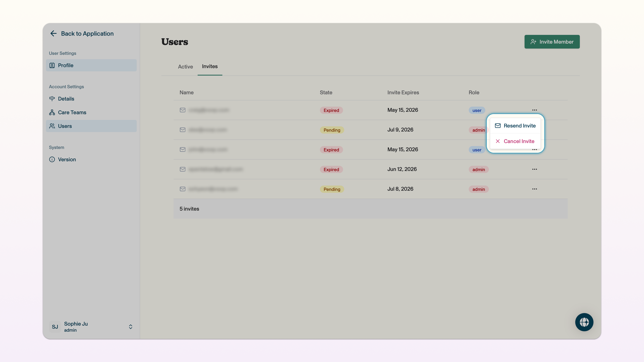
Task: Click envelope icon in Jul 9, 2026 row
Action: click(182, 130)
